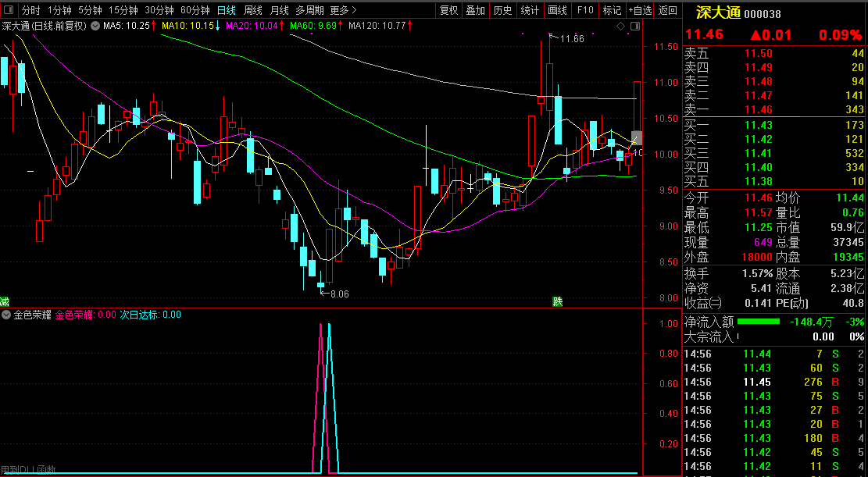Screen dimensions: 868x477
Task: Open F10 company information
Action: pyautogui.click(x=584, y=10)
